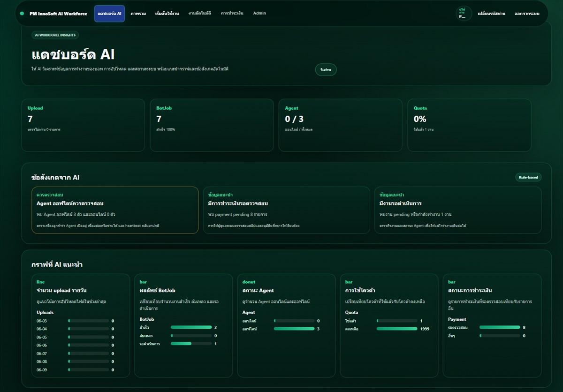Click the 06-07 date label

coord(42,354)
